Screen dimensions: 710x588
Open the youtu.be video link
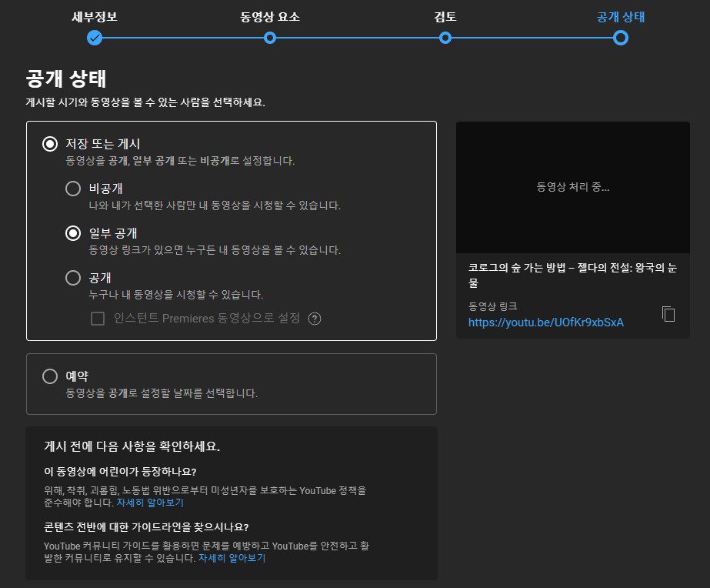[545, 322]
